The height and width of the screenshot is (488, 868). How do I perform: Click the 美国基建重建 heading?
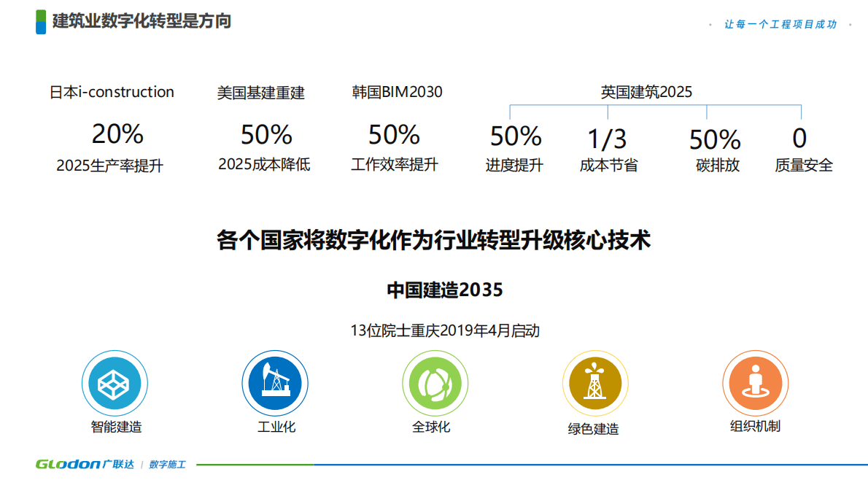coord(260,93)
